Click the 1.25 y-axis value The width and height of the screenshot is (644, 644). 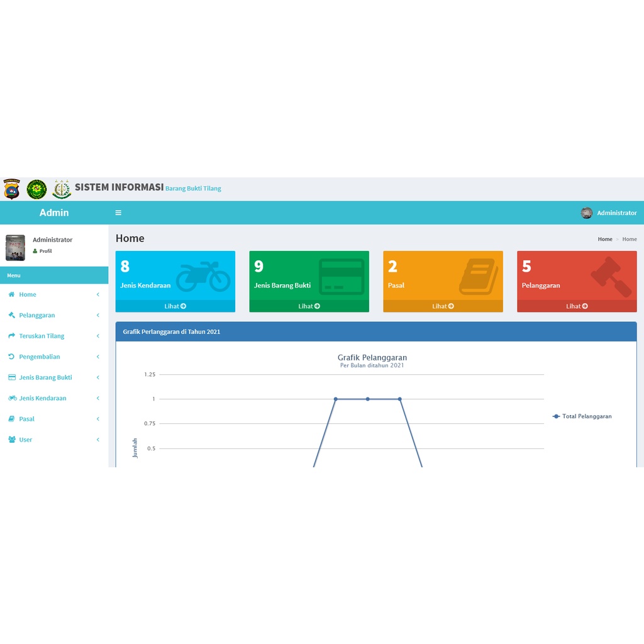pyautogui.click(x=150, y=374)
